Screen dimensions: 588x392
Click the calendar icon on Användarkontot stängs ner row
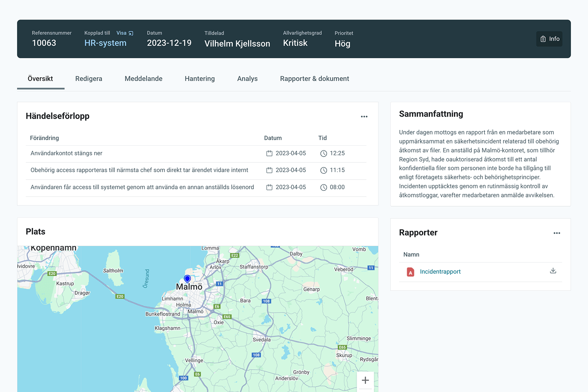269,154
